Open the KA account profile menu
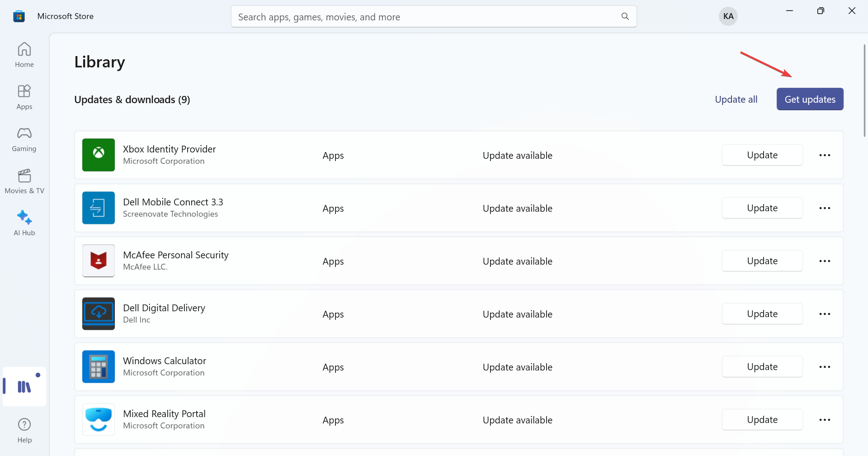 [x=728, y=16]
